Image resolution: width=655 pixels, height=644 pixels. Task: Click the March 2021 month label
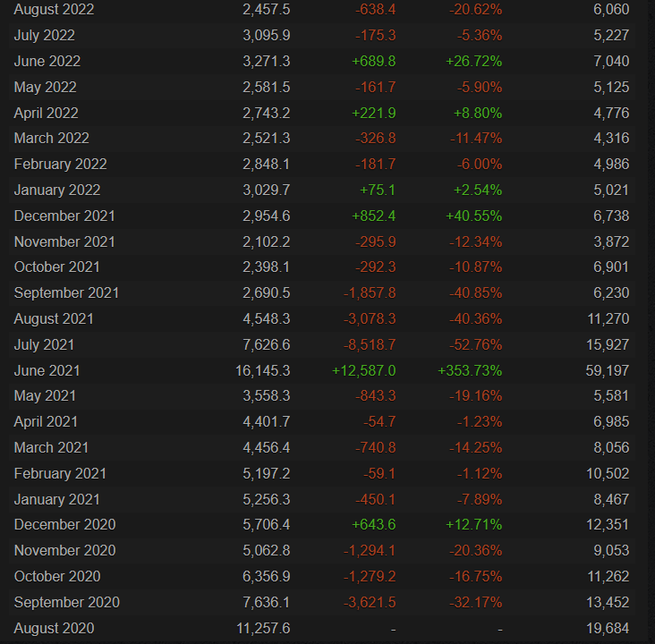click(x=51, y=447)
